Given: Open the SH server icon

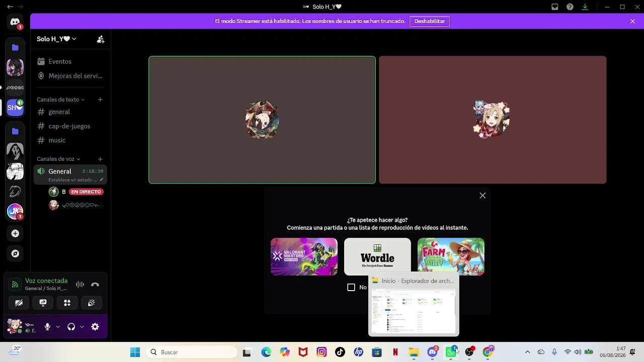Looking at the screenshot, I should coord(15,107).
